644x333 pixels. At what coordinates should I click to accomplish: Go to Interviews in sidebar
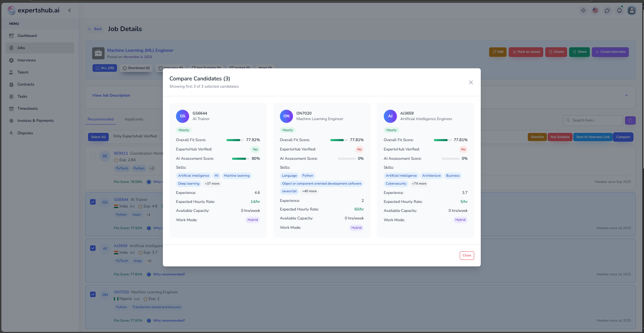(x=27, y=60)
